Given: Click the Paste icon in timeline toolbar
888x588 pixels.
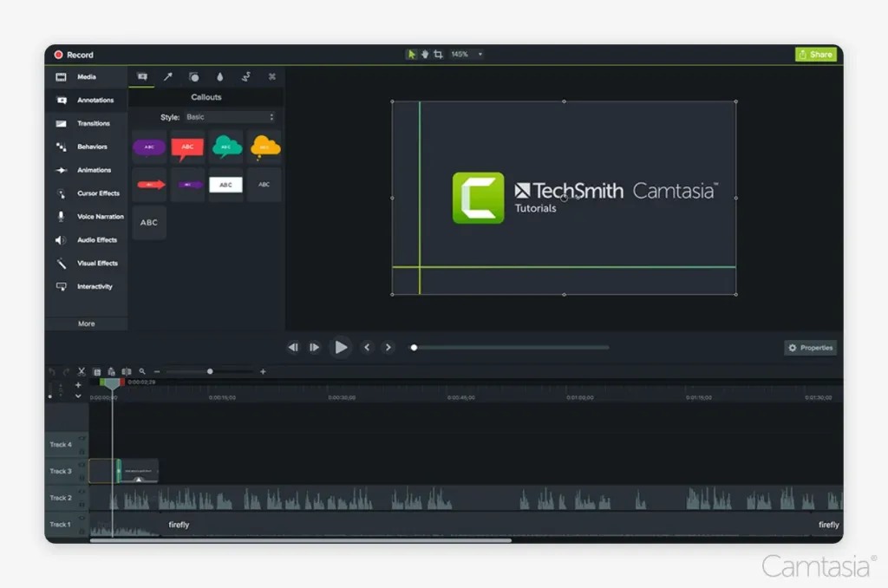Looking at the screenshot, I should [112, 371].
